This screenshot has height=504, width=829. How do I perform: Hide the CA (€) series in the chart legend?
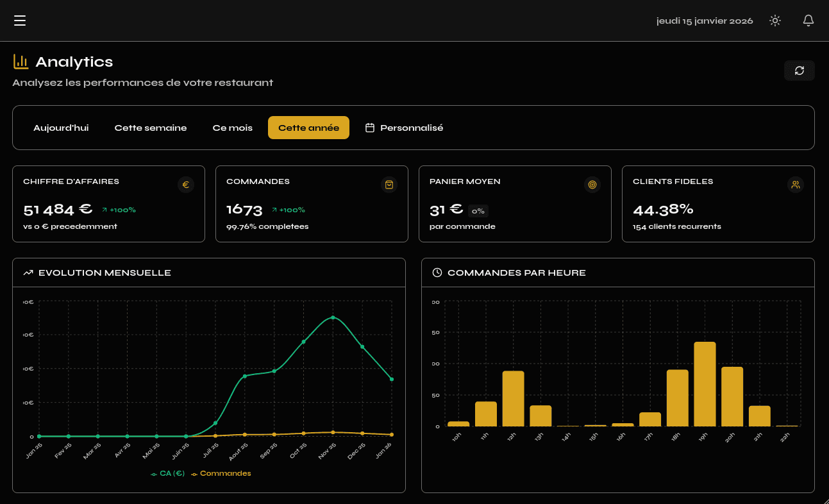pyautogui.click(x=167, y=473)
